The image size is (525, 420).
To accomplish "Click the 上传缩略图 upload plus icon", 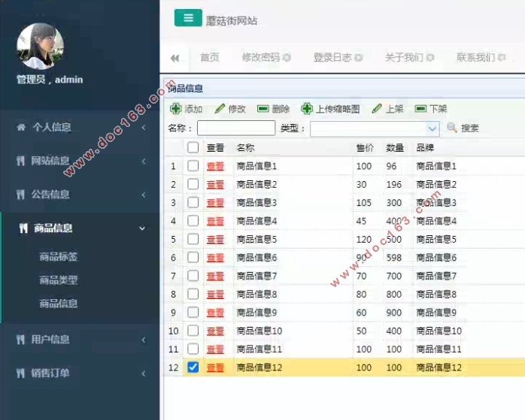I will tap(307, 109).
